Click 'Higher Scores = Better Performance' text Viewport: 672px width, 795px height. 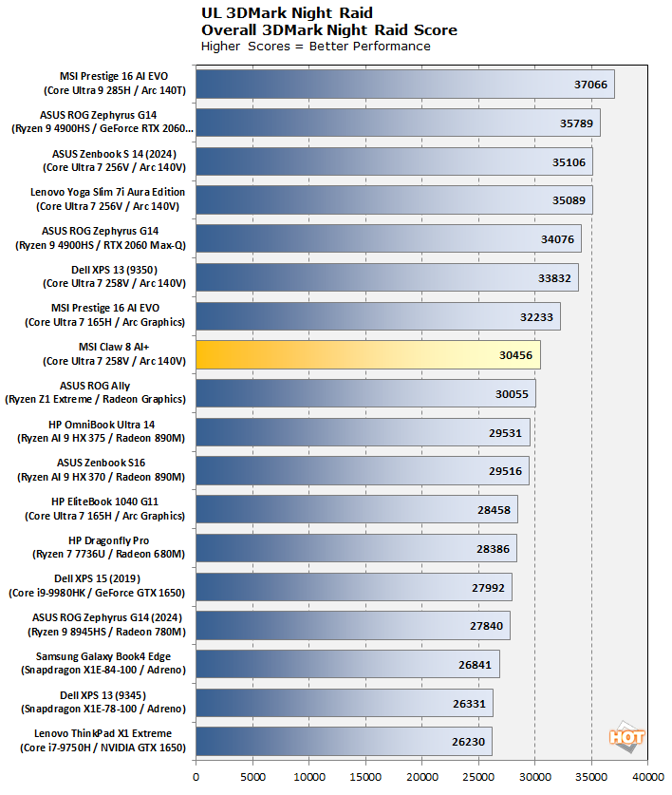(316, 47)
